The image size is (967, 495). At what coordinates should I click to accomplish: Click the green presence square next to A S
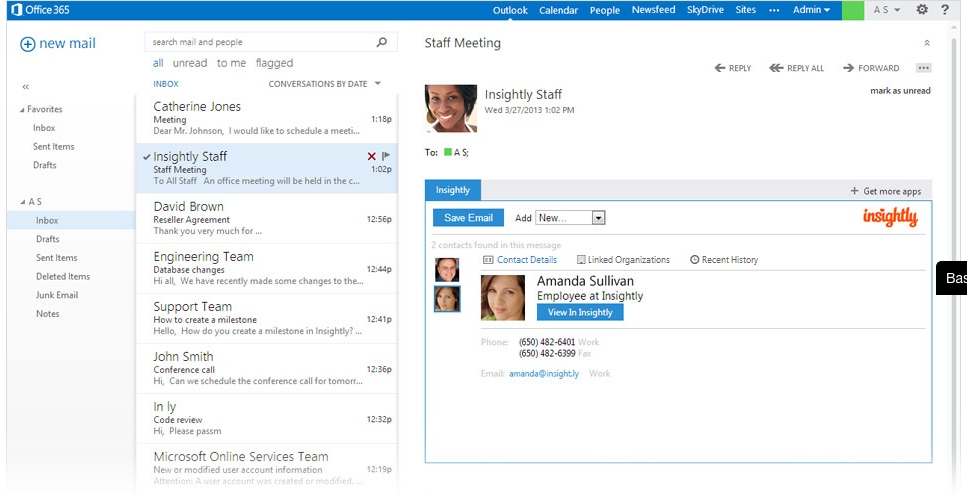coord(448,152)
